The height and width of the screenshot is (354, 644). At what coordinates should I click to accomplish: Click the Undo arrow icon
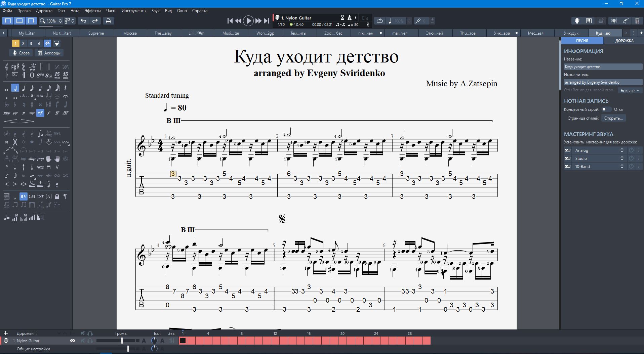tap(83, 21)
